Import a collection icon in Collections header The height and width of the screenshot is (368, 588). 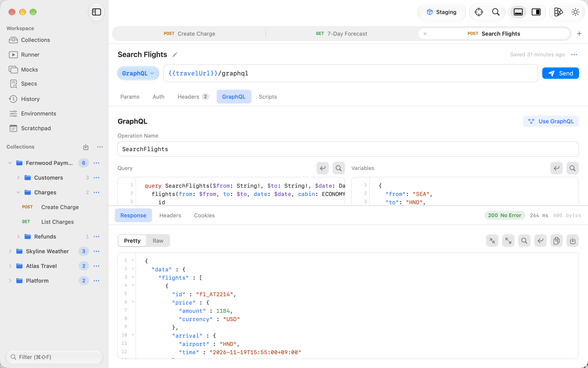coord(86,147)
